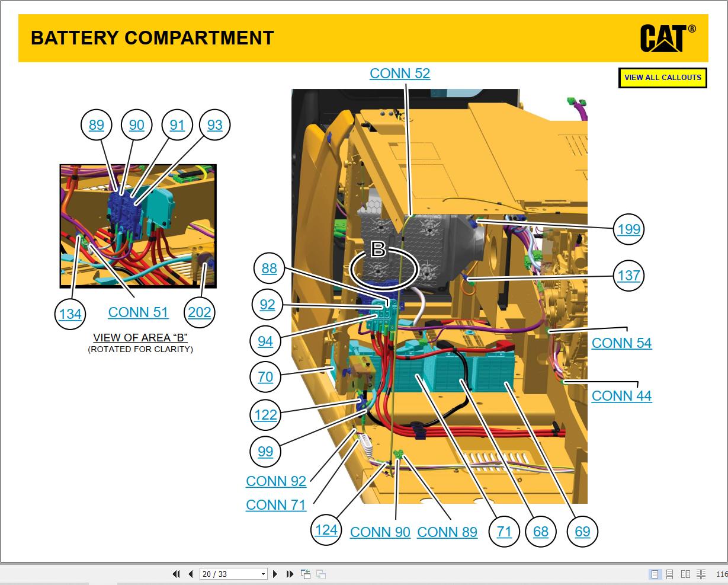Click the Area B detail view thumbnail
728x585 pixels.
click(138, 226)
